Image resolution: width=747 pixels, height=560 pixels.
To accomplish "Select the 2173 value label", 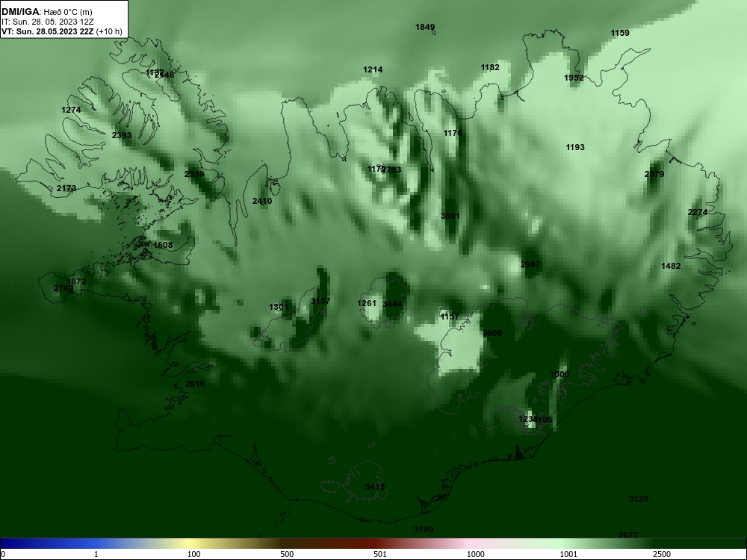I will tap(66, 189).
